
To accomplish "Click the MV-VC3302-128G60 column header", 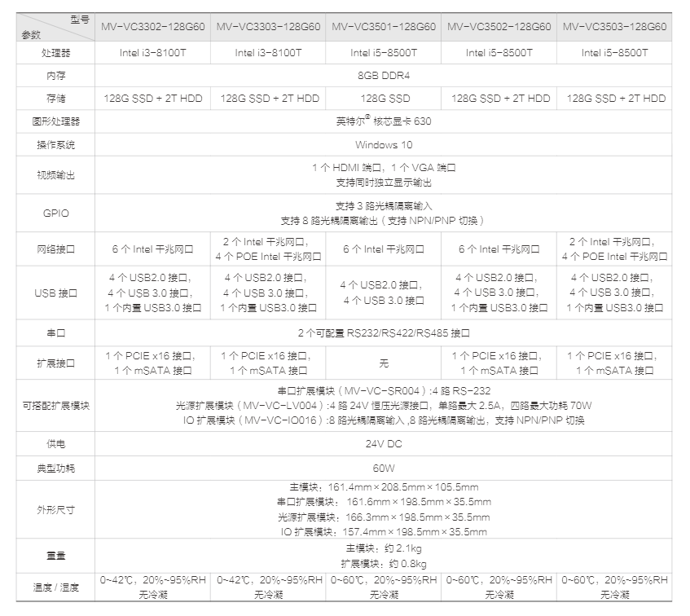I will pos(153,27).
